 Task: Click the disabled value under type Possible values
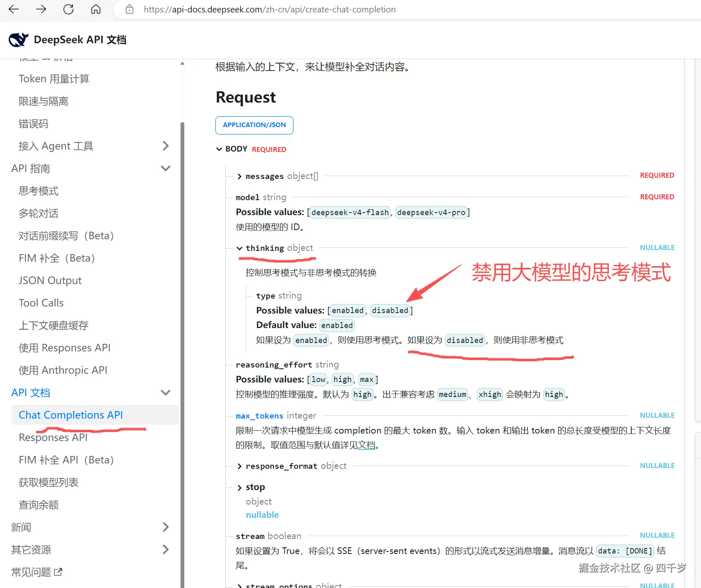[390, 310]
